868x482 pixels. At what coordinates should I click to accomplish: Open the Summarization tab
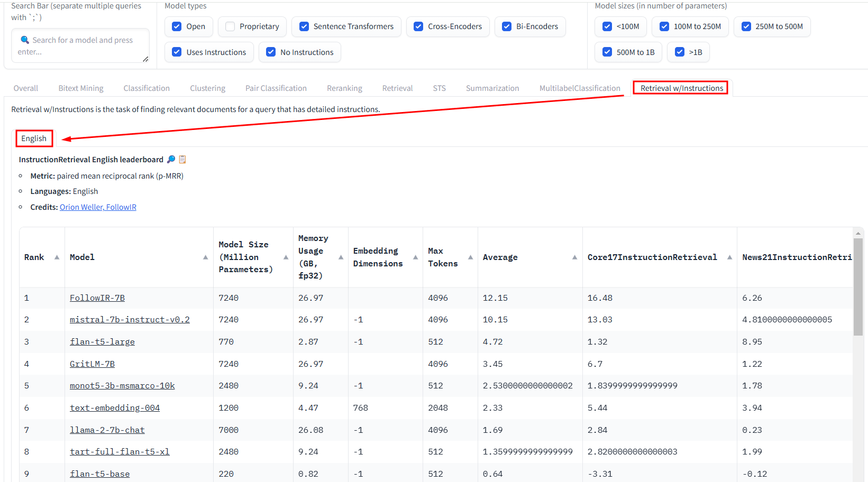492,88
